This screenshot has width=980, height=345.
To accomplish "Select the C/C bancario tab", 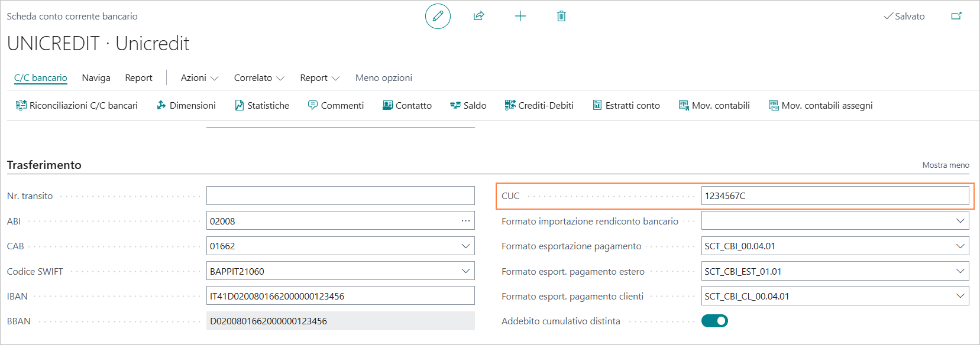I will [41, 78].
